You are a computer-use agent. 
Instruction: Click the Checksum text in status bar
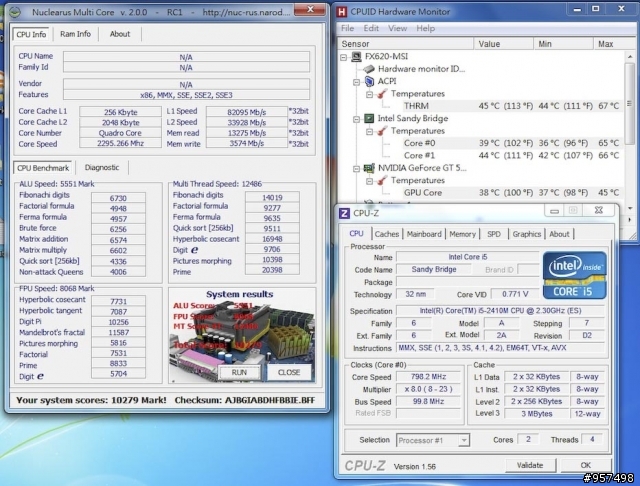coord(245,400)
